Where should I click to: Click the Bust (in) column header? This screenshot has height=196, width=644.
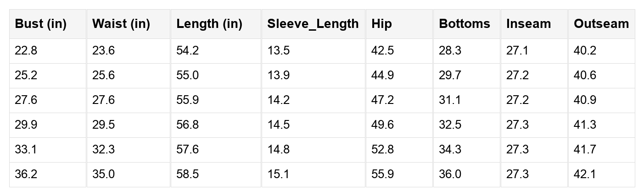(x=40, y=24)
